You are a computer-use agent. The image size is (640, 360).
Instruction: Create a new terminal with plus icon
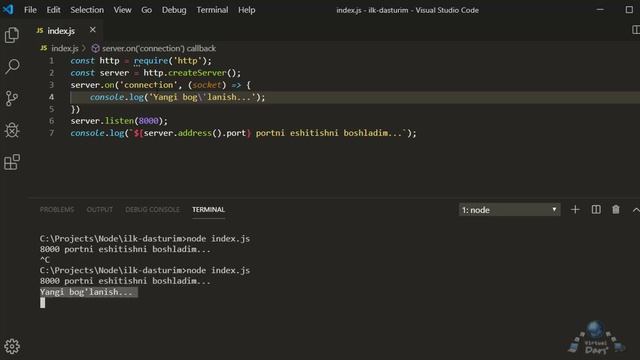coord(575,209)
